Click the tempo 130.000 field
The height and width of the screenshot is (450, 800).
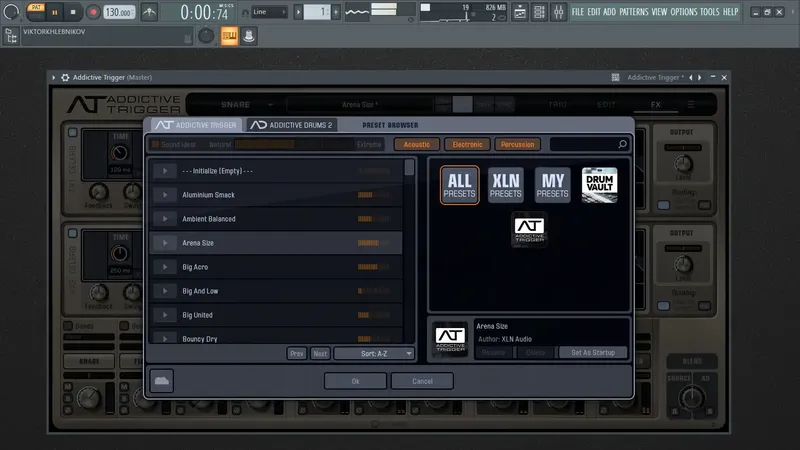[x=119, y=12]
